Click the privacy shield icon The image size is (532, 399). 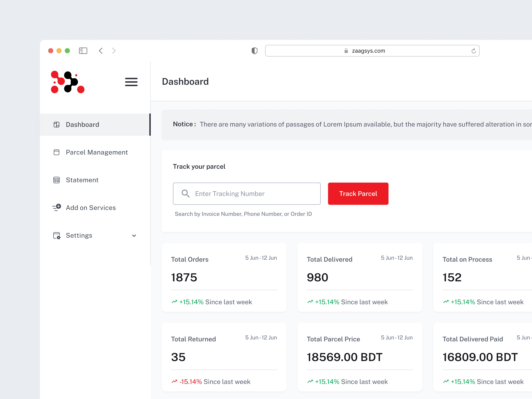pyautogui.click(x=254, y=51)
